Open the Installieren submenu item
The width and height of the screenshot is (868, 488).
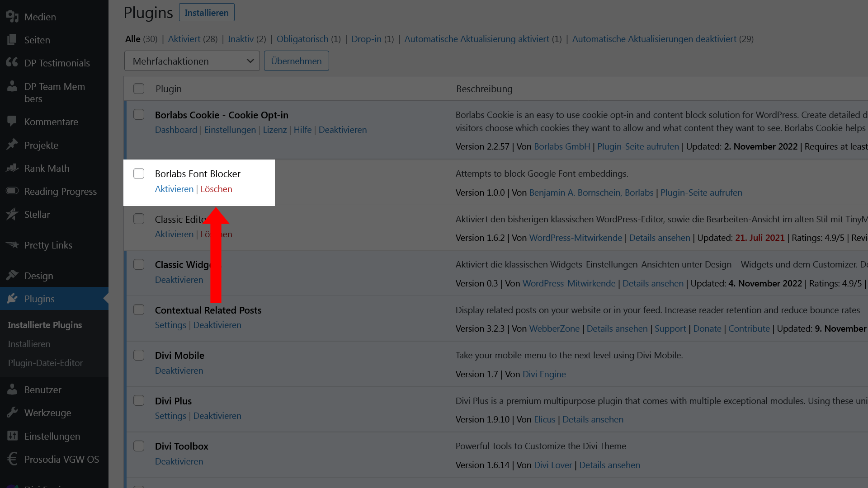point(29,344)
